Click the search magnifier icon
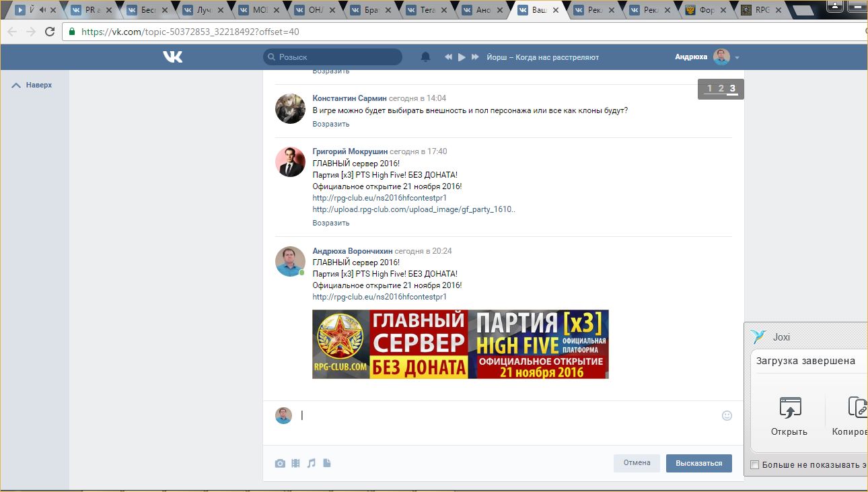 271,57
